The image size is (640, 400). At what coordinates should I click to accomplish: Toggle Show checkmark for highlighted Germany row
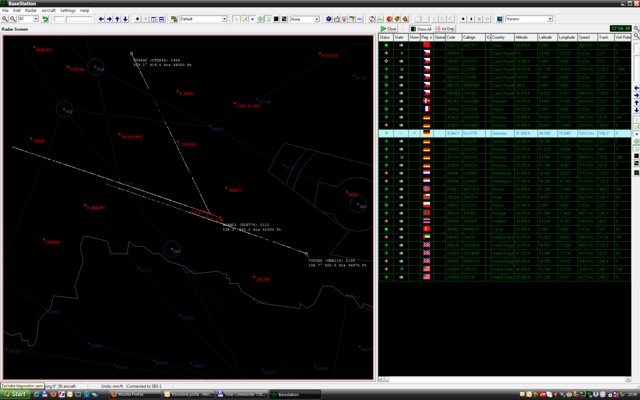tap(414, 133)
